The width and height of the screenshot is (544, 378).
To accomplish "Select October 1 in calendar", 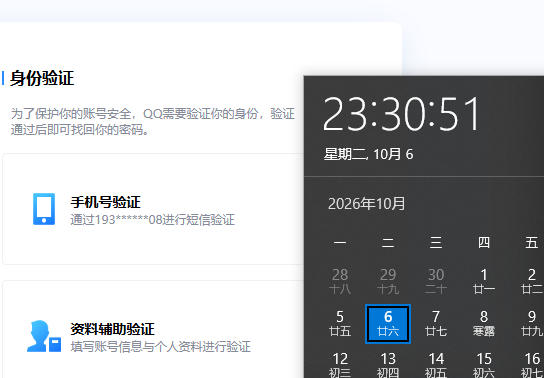I will tap(484, 281).
